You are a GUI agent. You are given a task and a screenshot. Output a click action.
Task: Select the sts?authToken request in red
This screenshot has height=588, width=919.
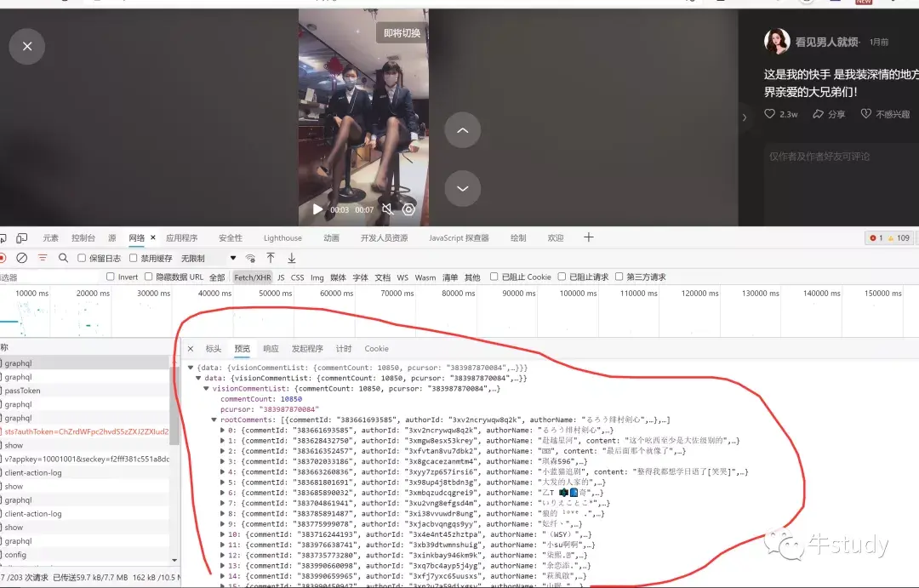point(85,431)
